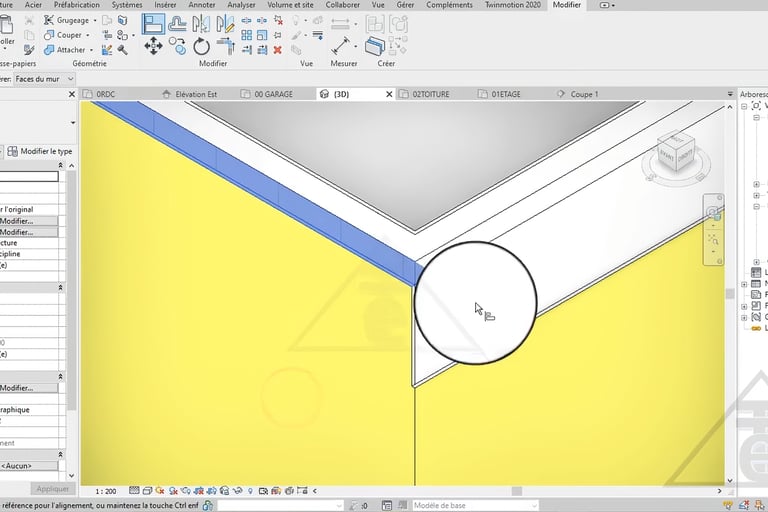Click the Array tool icon

tap(246, 35)
